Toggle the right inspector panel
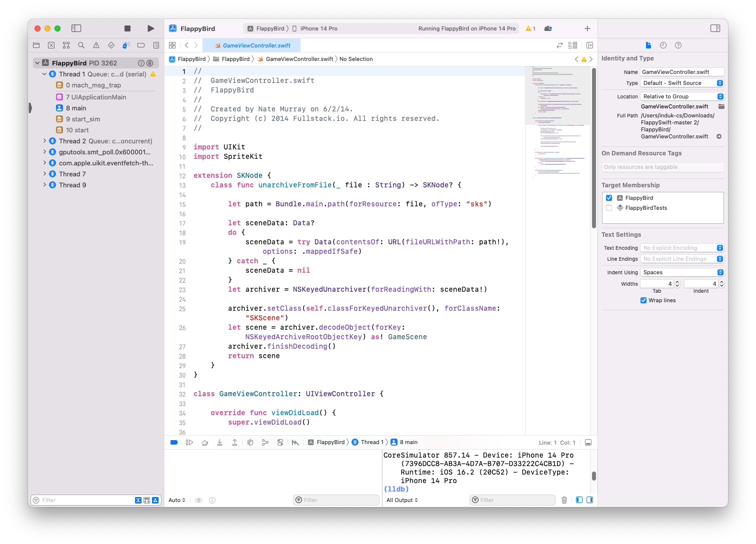756x544 pixels. [x=715, y=28]
